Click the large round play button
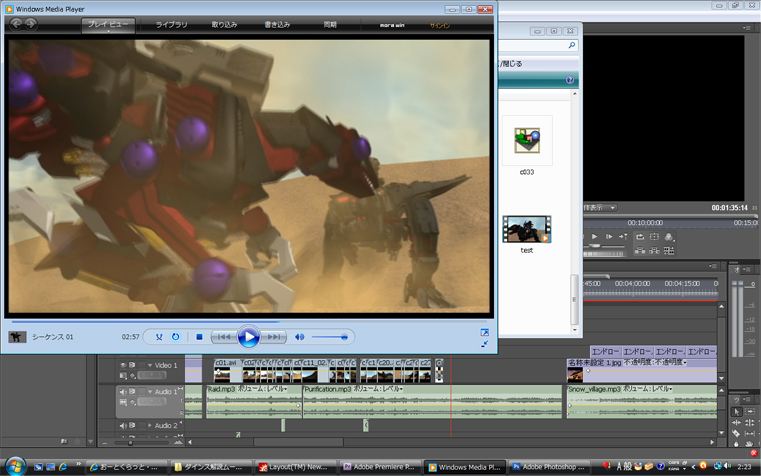Image resolution: width=761 pixels, height=476 pixels. [249, 337]
